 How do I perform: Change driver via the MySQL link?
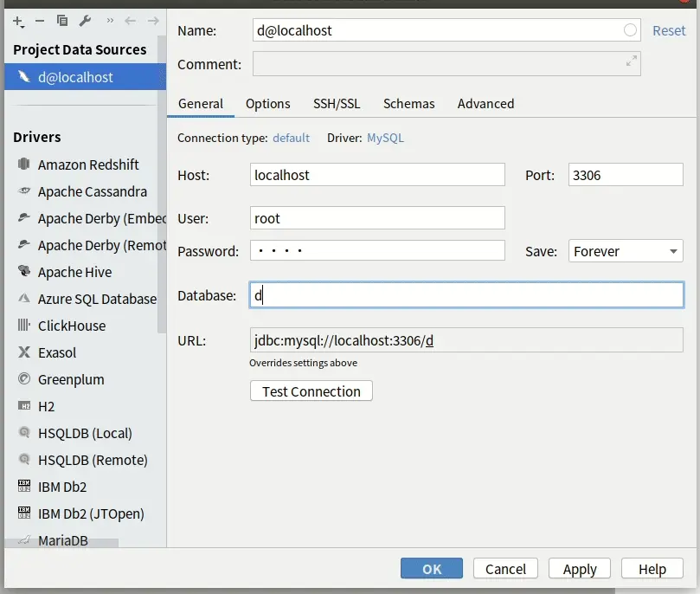(385, 138)
